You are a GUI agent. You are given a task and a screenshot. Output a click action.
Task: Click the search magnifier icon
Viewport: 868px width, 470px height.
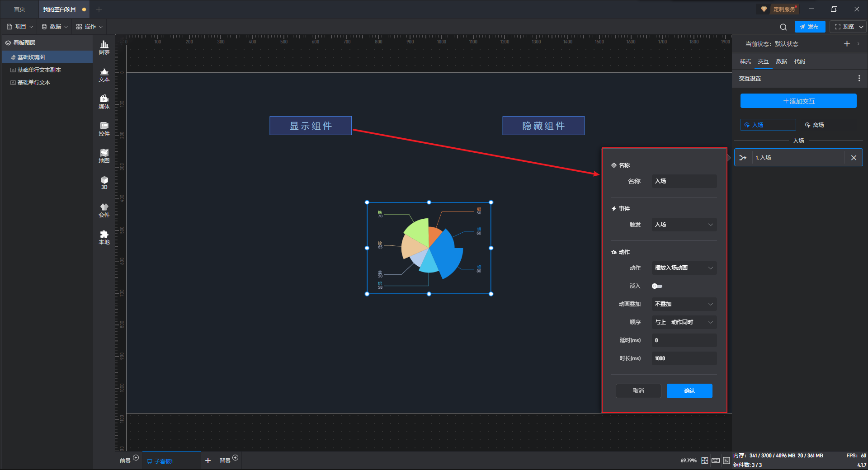pyautogui.click(x=783, y=27)
